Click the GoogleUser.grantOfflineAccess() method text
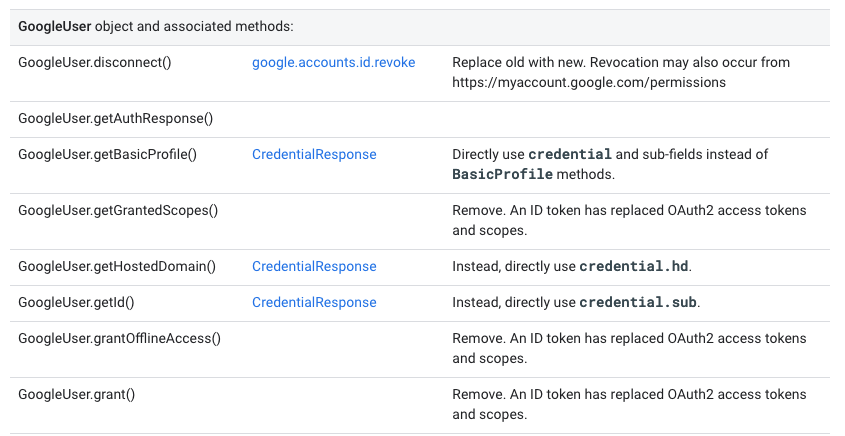Image resolution: width=845 pixels, height=436 pixels. coord(120,338)
